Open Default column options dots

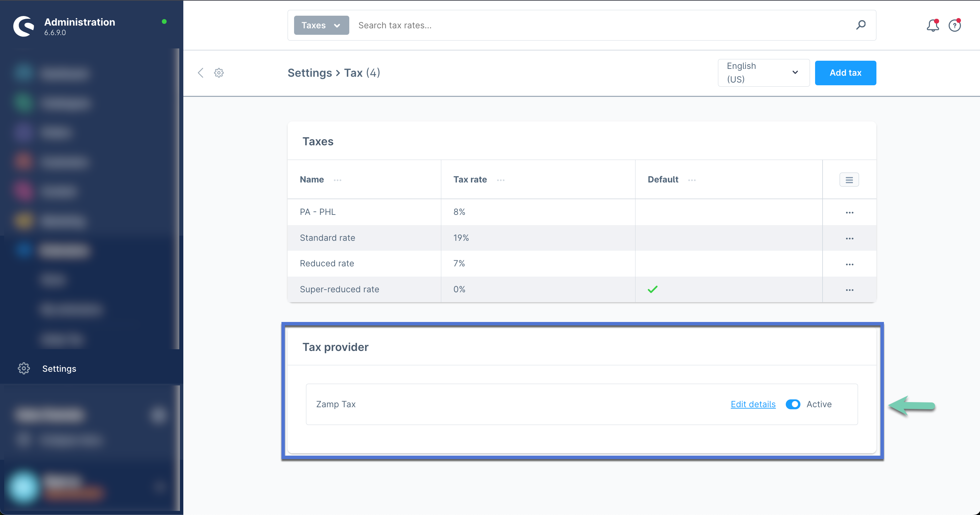[x=692, y=180]
